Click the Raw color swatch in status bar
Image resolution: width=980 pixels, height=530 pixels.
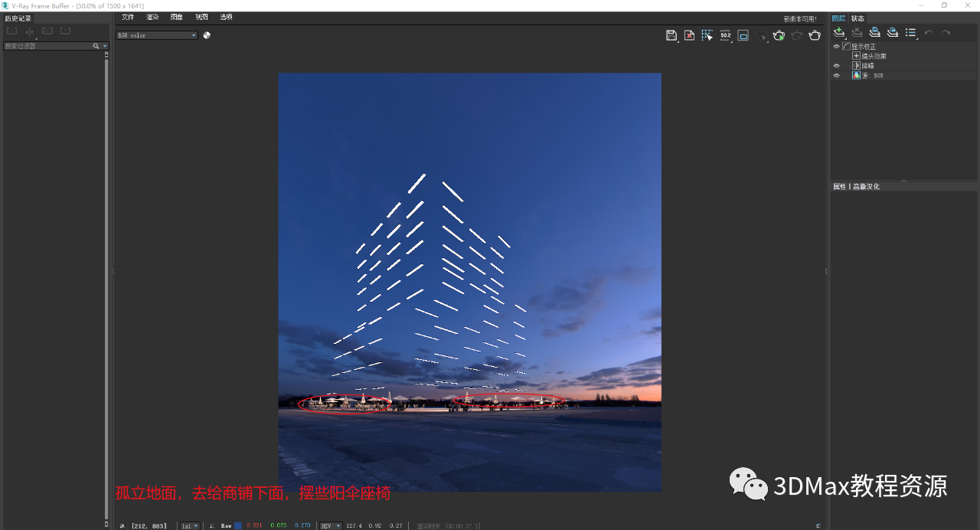tap(240, 525)
